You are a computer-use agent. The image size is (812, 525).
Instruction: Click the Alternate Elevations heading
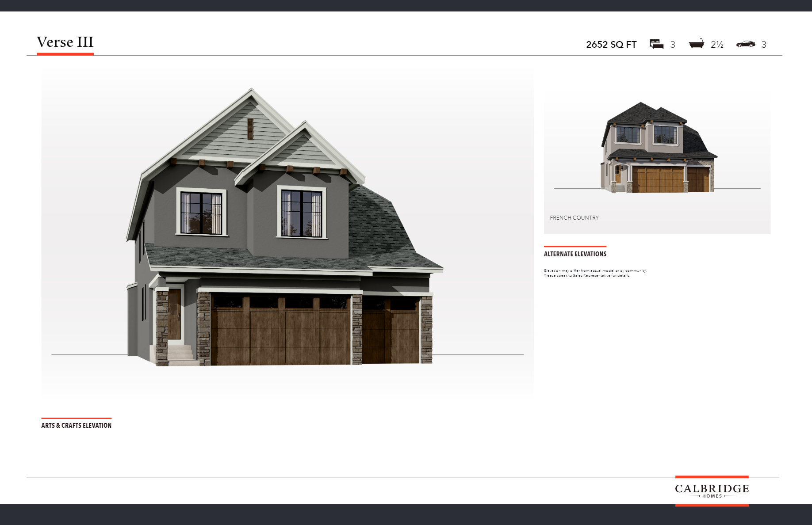575,254
